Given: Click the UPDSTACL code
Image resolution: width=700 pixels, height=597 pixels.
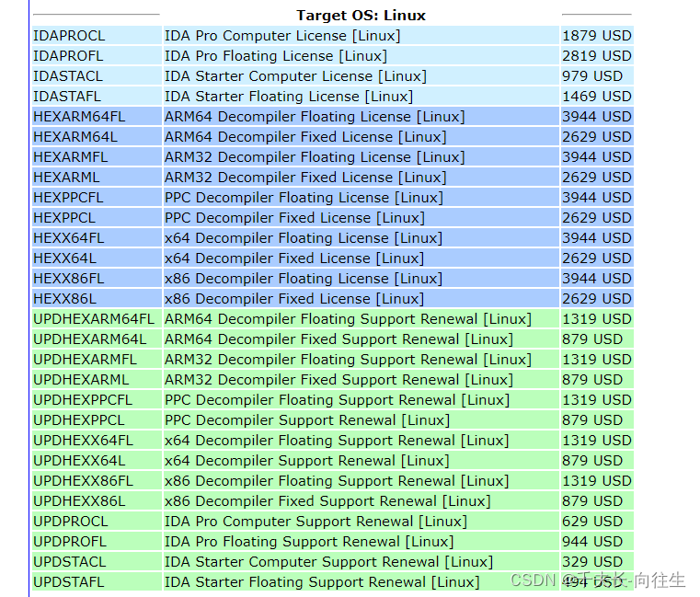Looking at the screenshot, I should (x=69, y=562).
